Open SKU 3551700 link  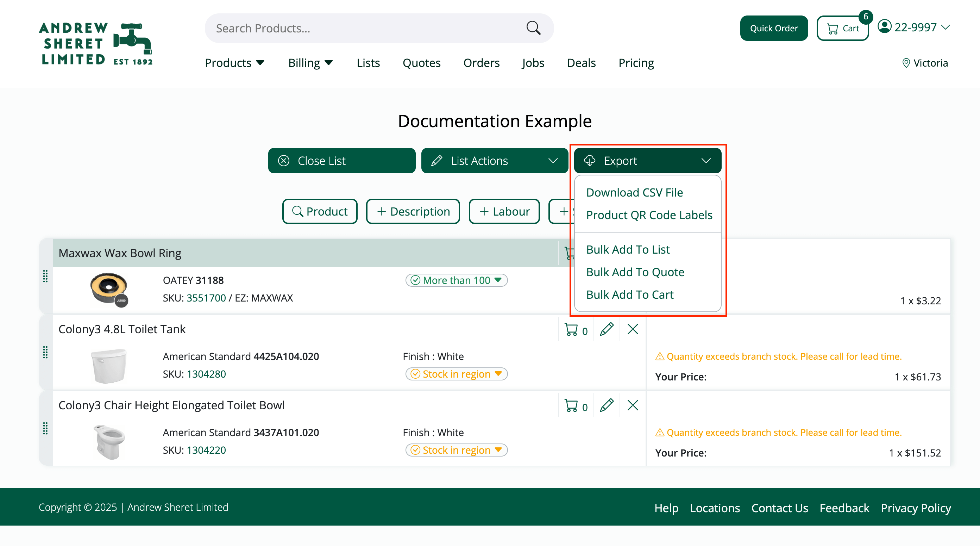(x=206, y=298)
